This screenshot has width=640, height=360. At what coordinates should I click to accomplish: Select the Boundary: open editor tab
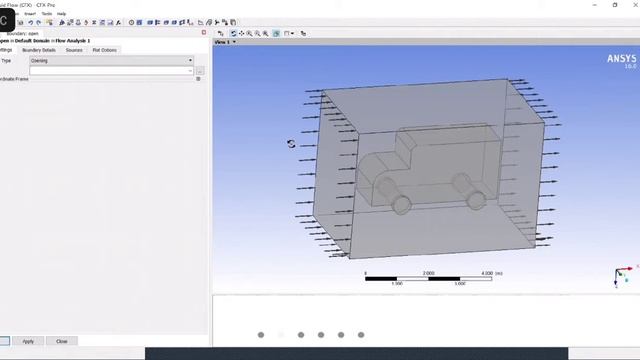(x=22, y=33)
